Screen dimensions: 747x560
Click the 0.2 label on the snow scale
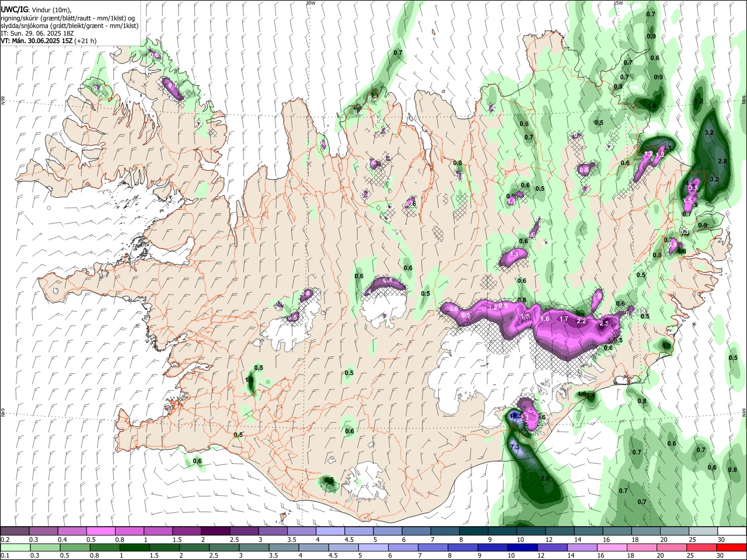pos(5,540)
